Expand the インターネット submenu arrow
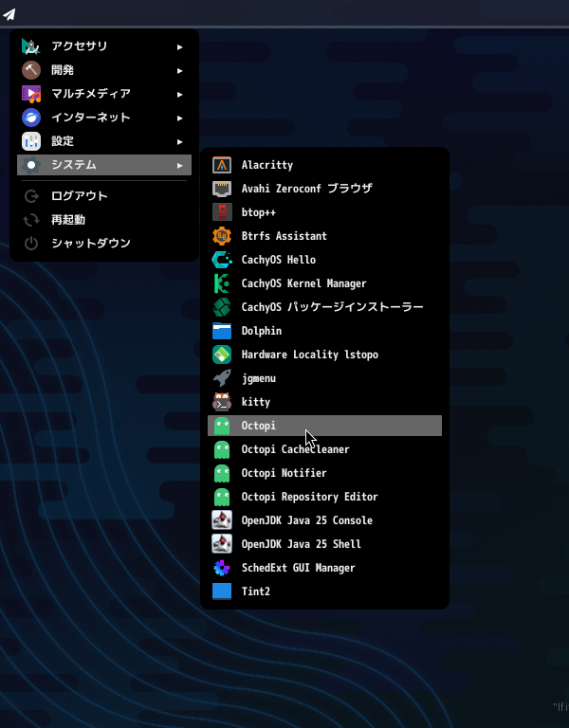 point(180,118)
